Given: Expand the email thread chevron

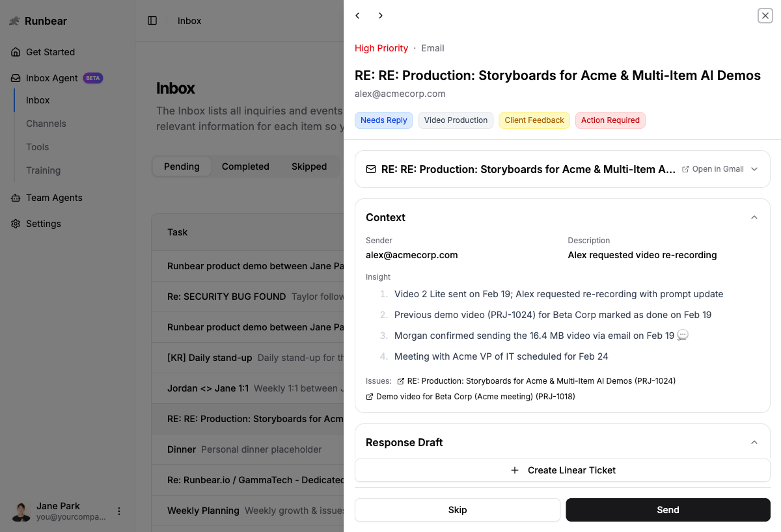Looking at the screenshot, I should coord(754,169).
